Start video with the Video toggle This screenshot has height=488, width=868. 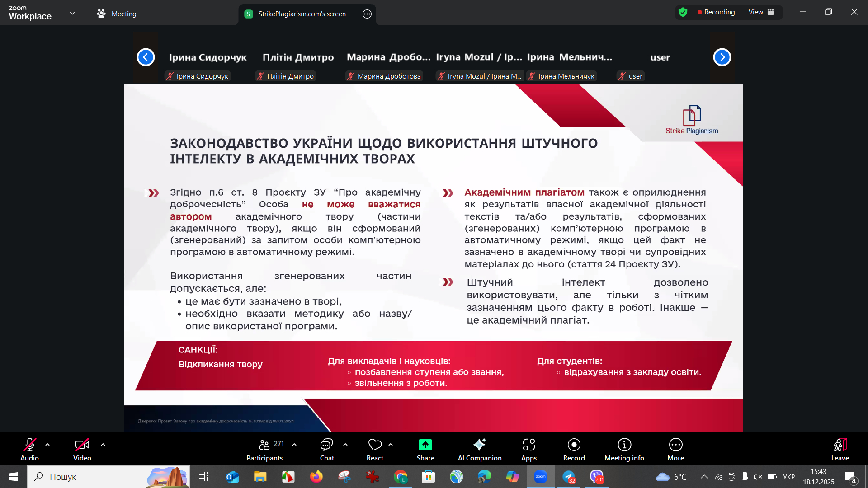click(82, 445)
